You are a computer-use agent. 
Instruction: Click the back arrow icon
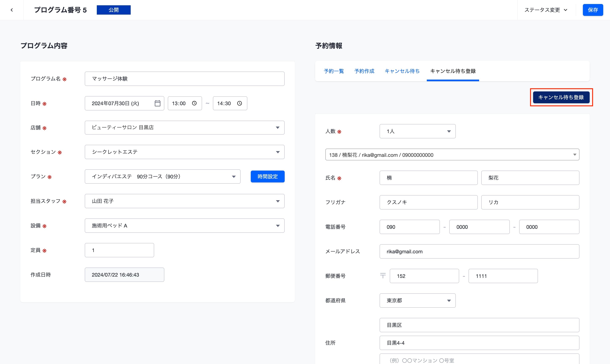(x=11, y=10)
